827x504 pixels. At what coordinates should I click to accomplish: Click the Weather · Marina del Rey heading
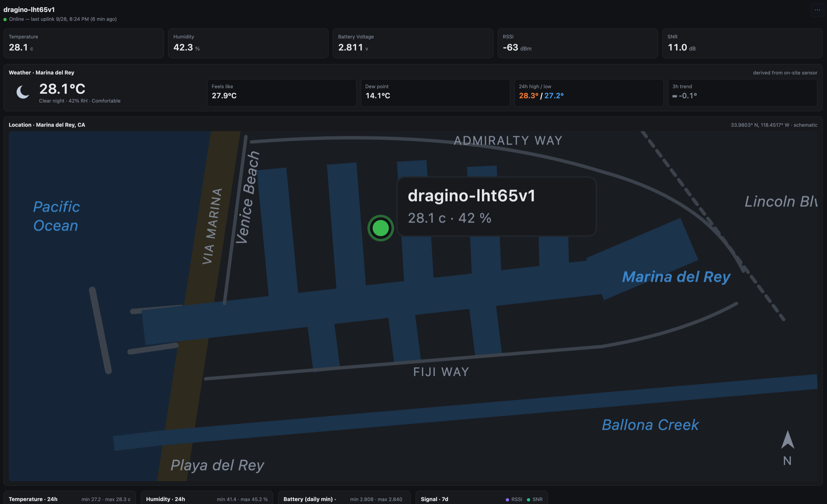pyautogui.click(x=41, y=73)
